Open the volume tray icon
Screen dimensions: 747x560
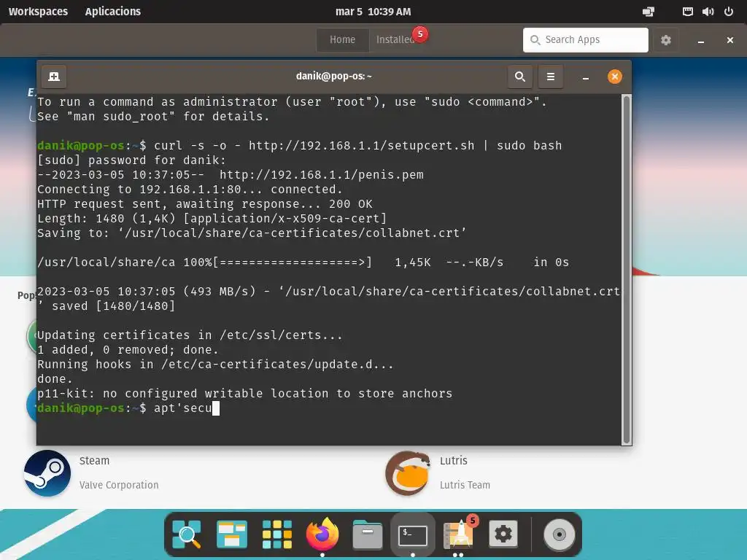pos(708,12)
